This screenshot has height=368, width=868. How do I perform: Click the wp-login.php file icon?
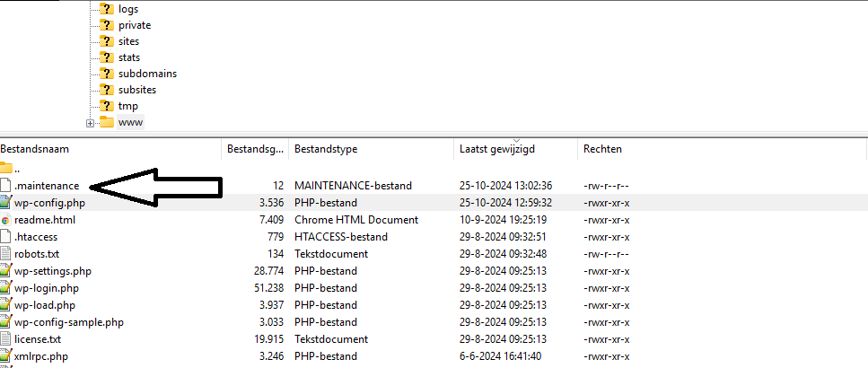(x=6, y=288)
